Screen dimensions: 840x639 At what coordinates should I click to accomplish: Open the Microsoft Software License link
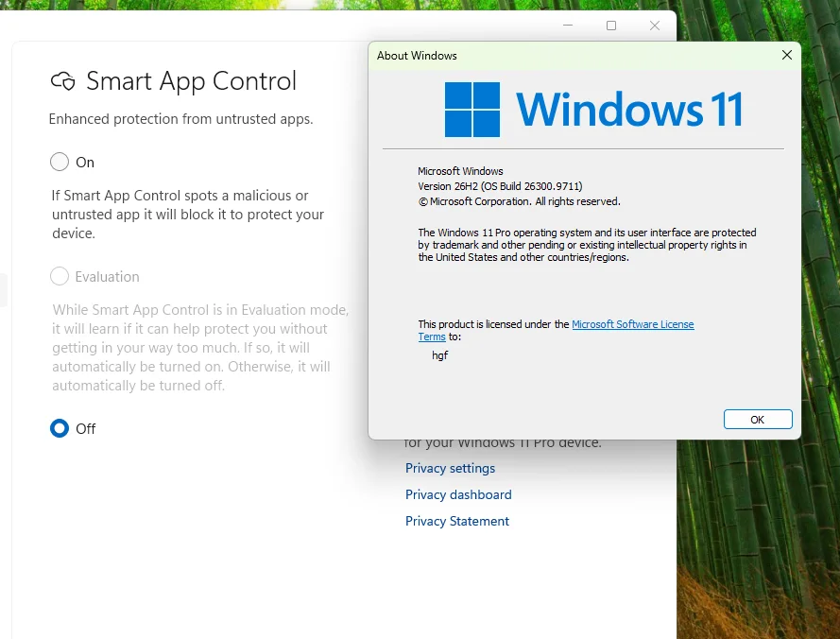tap(633, 324)
